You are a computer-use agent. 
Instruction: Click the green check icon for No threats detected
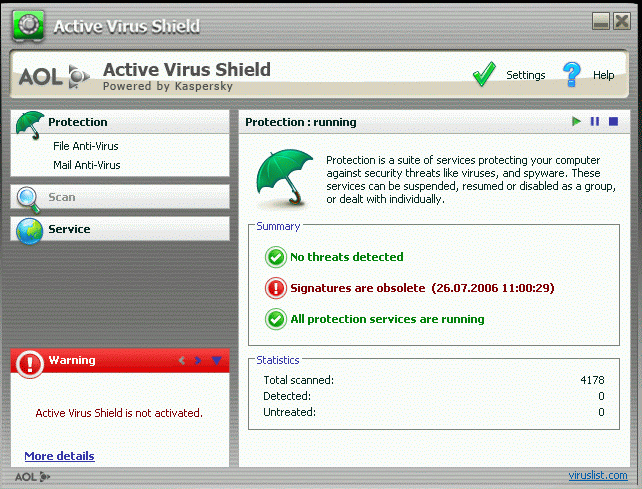[x=276, y=257]
